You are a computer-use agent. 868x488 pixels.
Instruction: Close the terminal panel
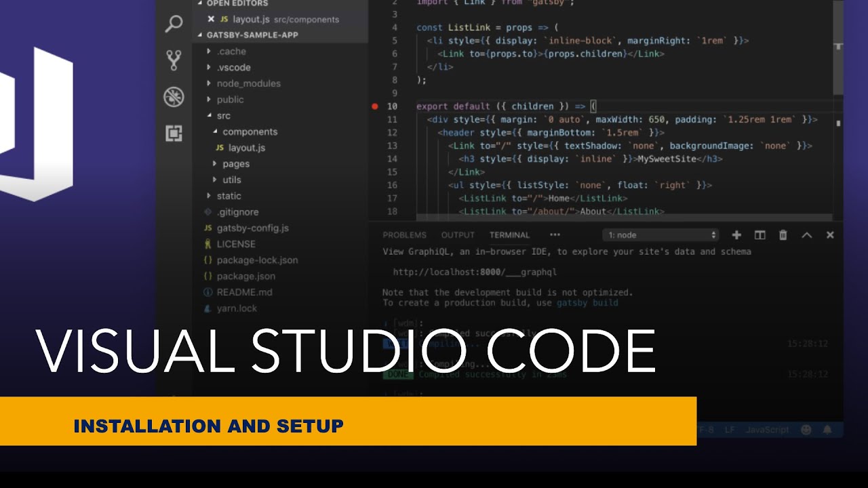(x=830, y=235)
